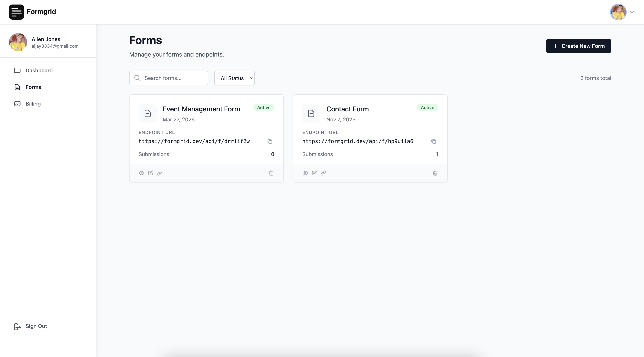Click link icon on Contact Form card

click(x=323, y=173)
